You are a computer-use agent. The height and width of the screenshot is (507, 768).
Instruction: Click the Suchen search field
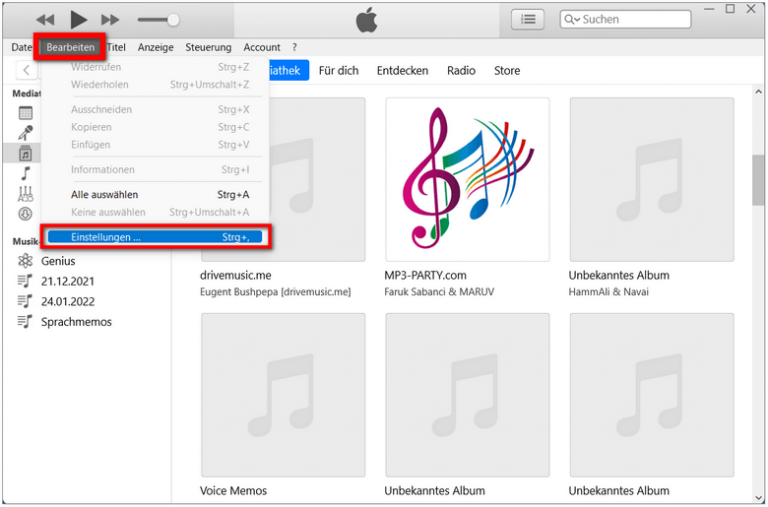tap(625, 20)
